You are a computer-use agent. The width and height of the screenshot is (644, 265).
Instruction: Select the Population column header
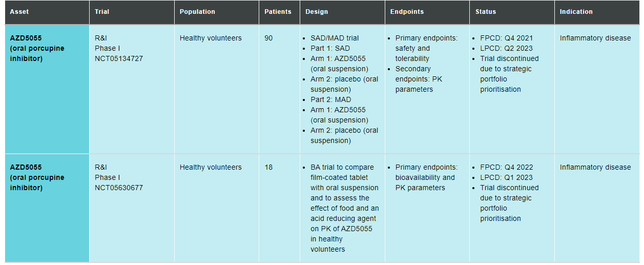[x=197, y=12]
